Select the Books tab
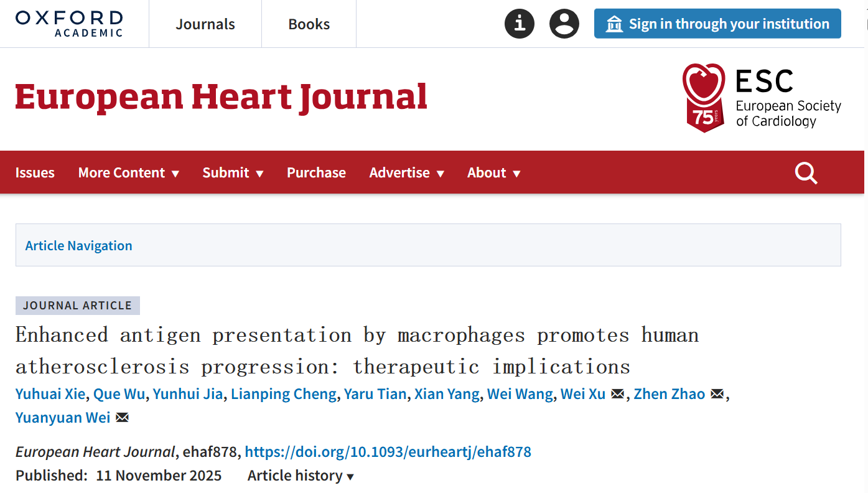The height and width of the screenshot is (493, 868). click(x=309, y=24)
